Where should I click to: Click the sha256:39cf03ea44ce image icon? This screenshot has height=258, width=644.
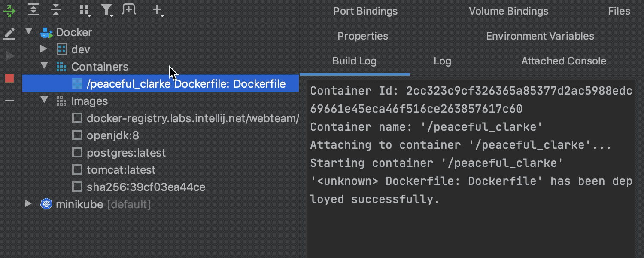click(x=77, y=187)
